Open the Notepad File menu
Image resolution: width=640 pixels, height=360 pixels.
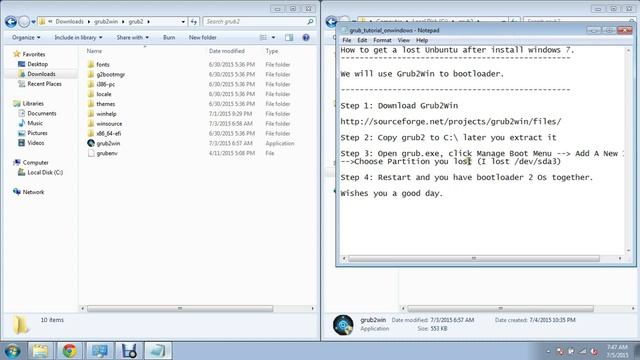coord(347,40)
